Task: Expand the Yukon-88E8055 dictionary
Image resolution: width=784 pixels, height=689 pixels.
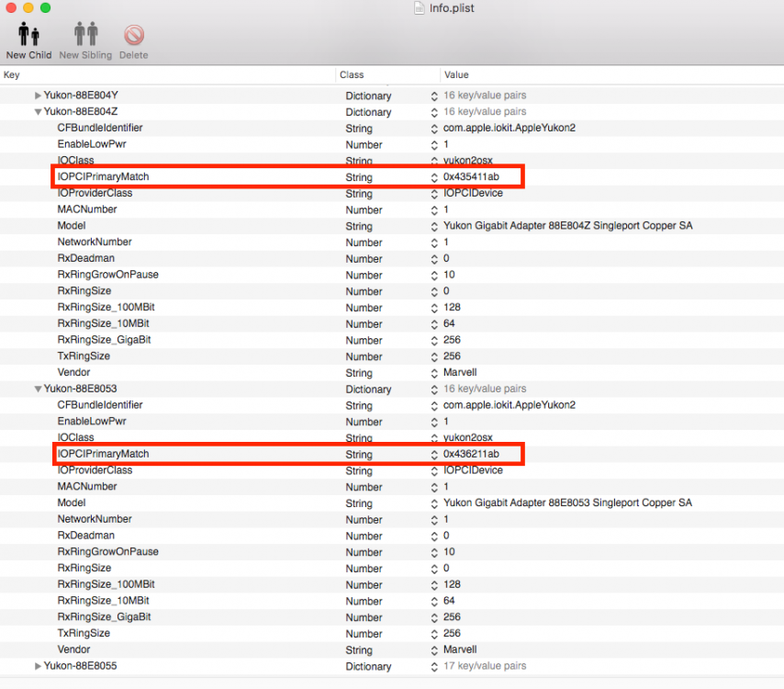Action: point(38,666)
